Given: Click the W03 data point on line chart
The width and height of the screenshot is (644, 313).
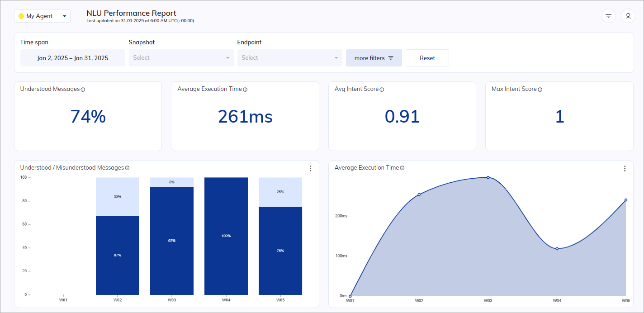Looking at the screenshot, I should pos(488,177).
